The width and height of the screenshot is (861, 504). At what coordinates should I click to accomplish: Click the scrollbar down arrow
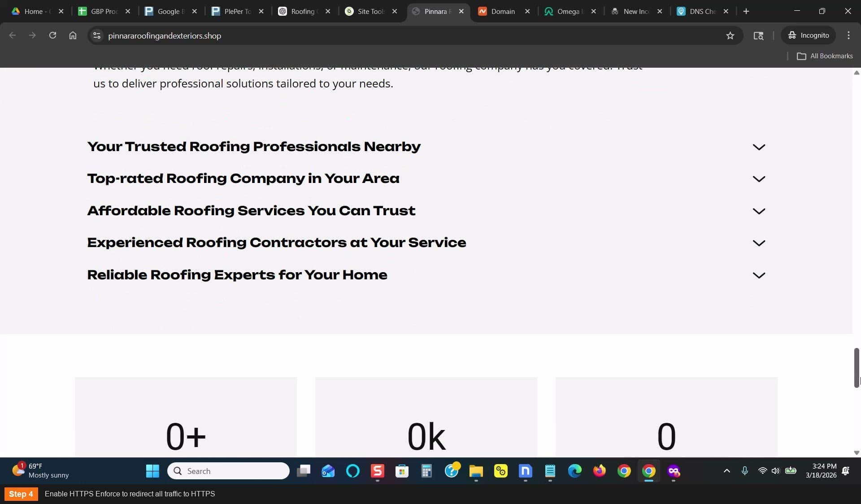point(857,453)
